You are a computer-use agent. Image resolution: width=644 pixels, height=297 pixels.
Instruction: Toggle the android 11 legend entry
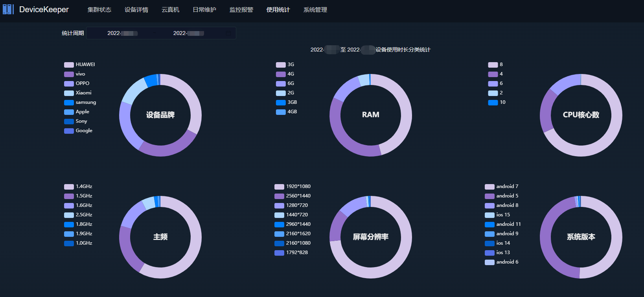[503, 224]
